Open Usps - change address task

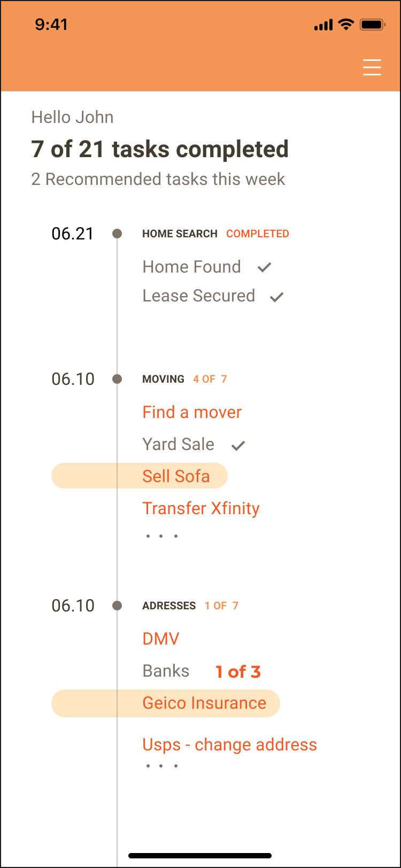(230, 745)
